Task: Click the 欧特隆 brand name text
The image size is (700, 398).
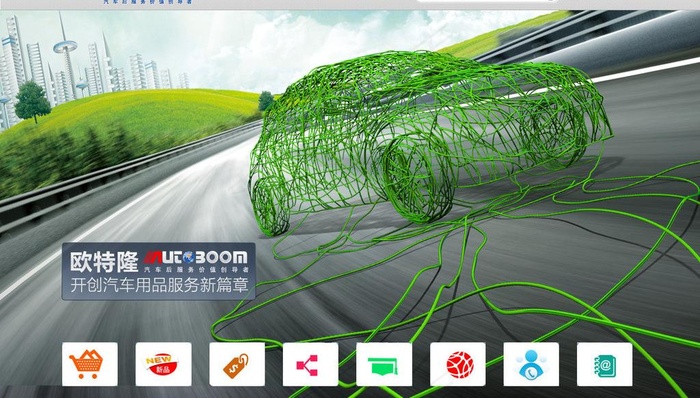Action: (x=104, y=261)
